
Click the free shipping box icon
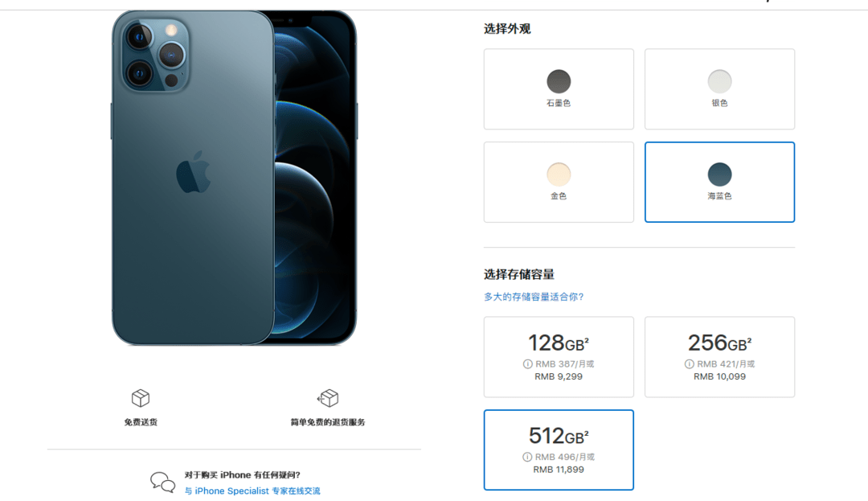pos(141,398)
